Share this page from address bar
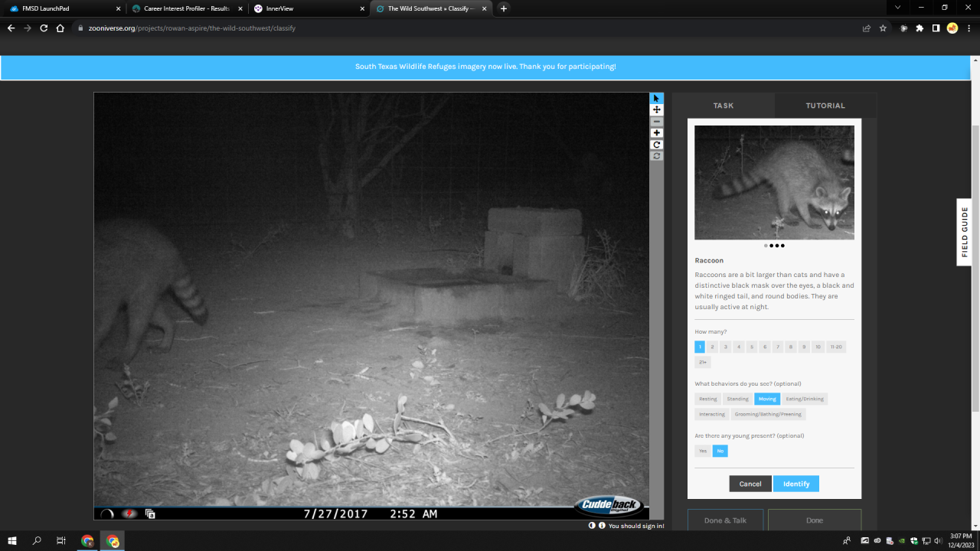980x551 pixels. (x=866, y=28)
